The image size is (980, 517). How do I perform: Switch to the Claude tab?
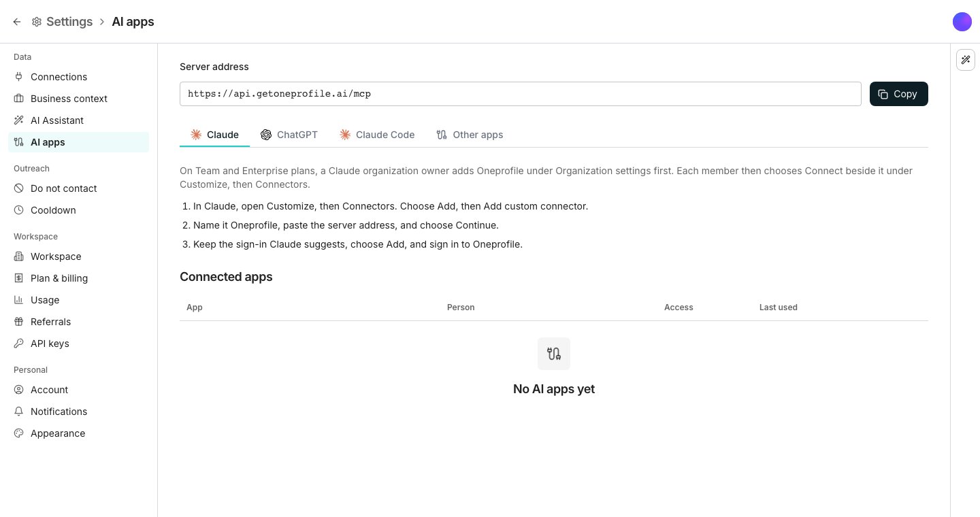point(214,135)
